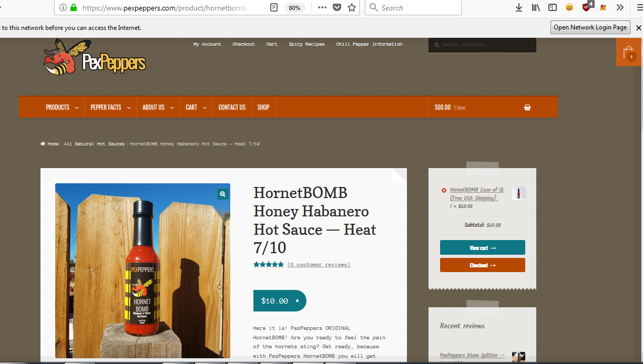Open All Natural Hot Sauces breadcrumb
Image resolution: width=643 pixels, height=364 pixels.
click(94, 144)
